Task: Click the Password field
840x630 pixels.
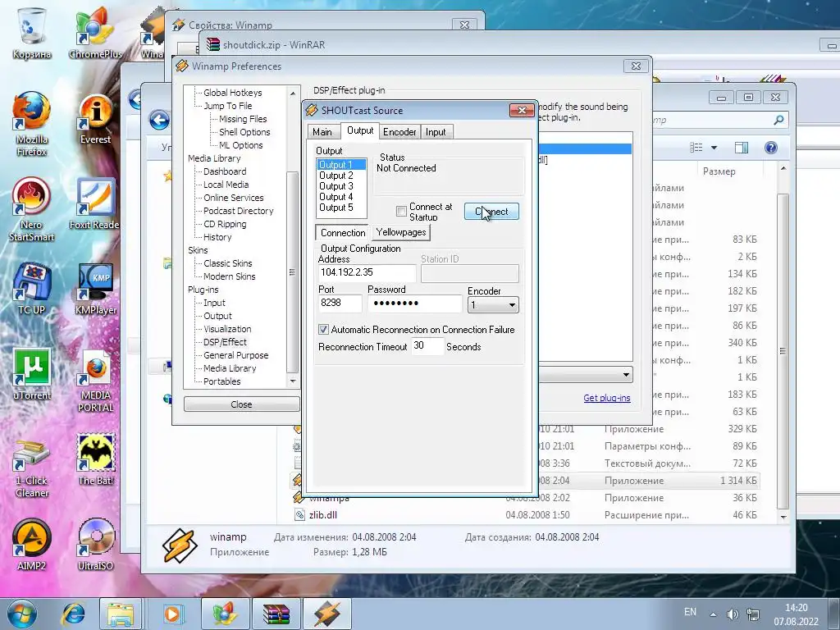Action: (414, 304)
